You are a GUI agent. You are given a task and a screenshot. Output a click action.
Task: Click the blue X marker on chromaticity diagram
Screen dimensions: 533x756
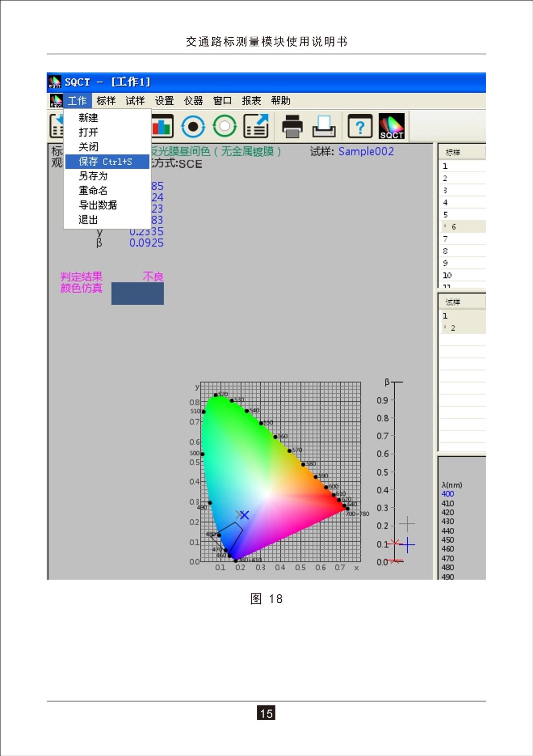(x=244, y=515)
